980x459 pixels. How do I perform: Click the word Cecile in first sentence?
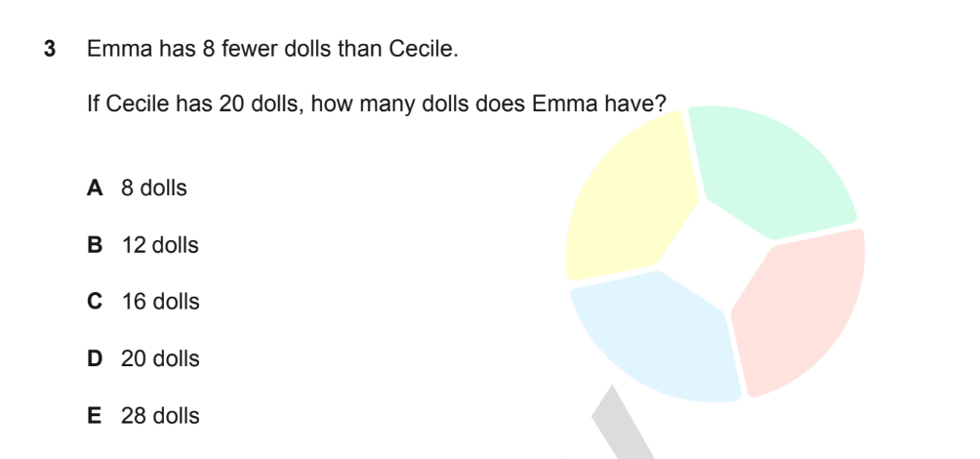click(x=421, y=49)
